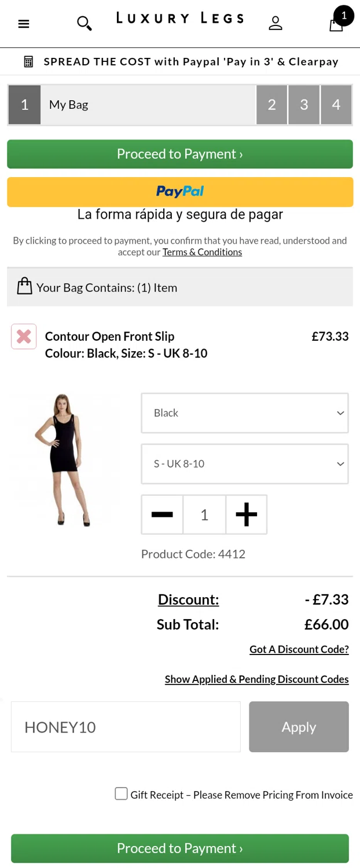Open the user account icon
This screenshot has width=360, height=868.
point(275,23)
